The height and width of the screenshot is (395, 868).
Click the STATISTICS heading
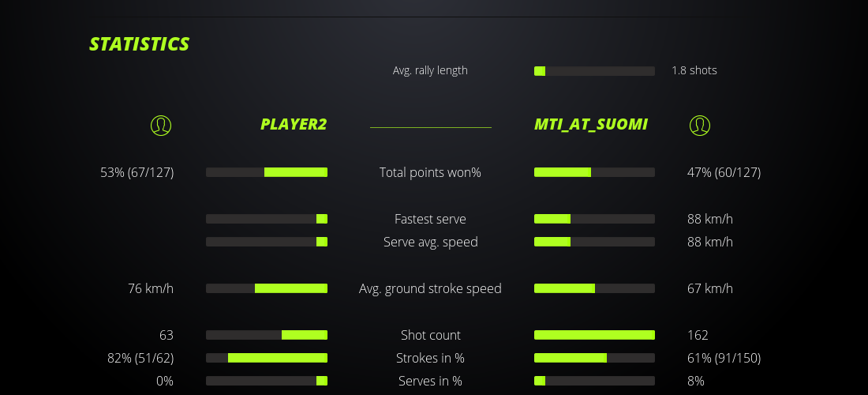tap(140, 44)
